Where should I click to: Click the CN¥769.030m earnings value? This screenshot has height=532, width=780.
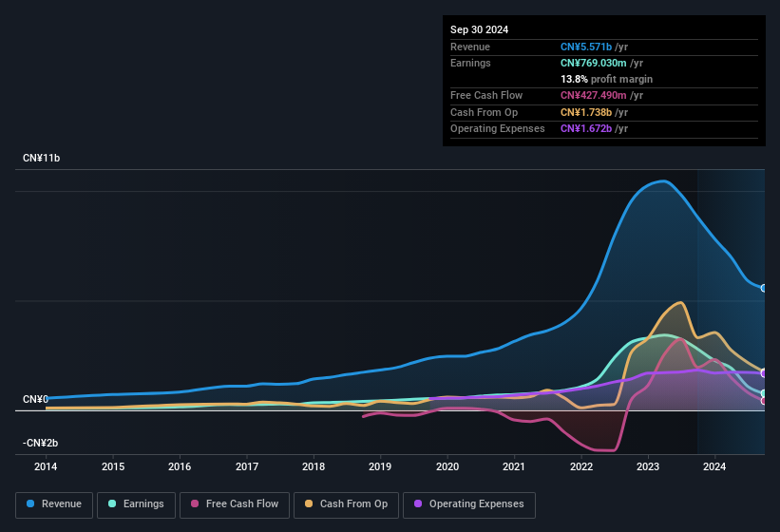594,63
